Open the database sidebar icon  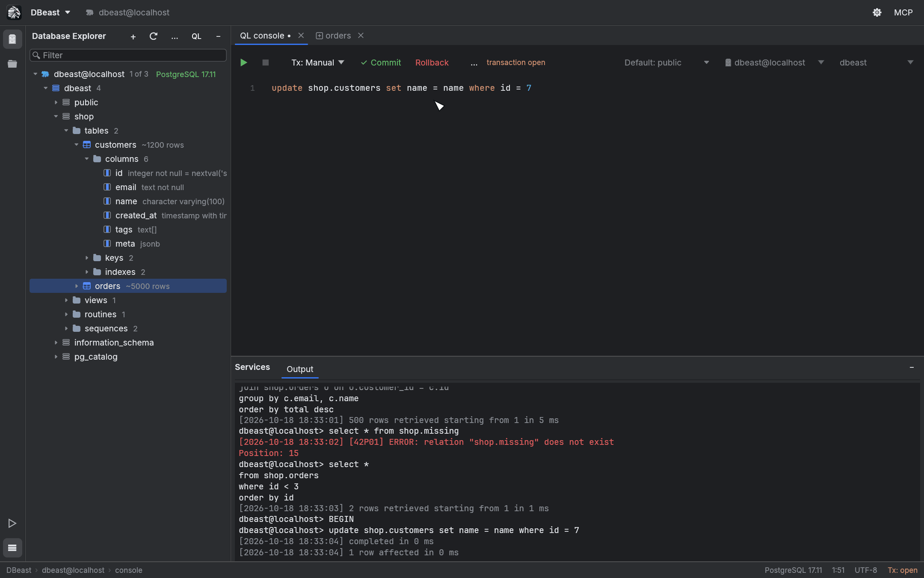click(12, 39)
